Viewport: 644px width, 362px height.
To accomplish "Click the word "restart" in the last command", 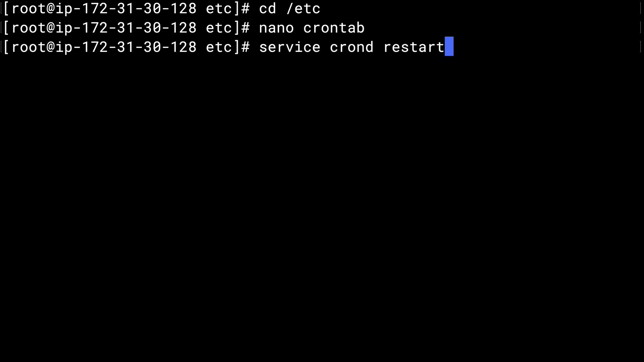I will click(414, 47).
